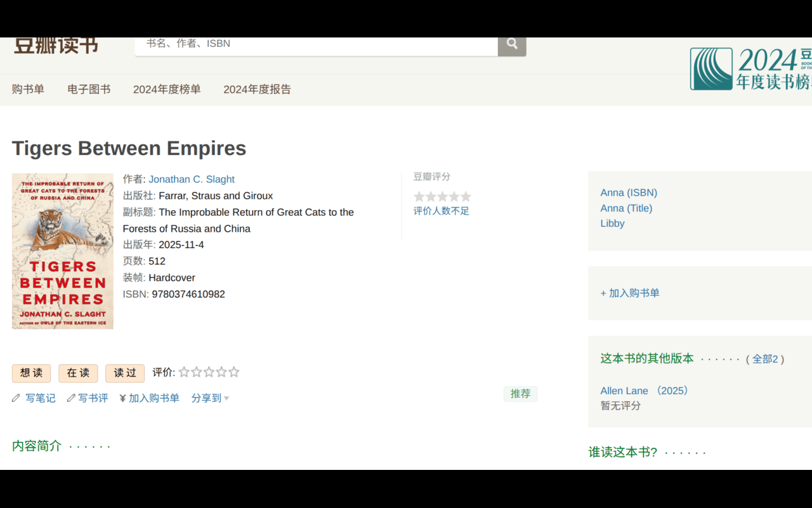This screenshot has width=812, height=508.
Task: Click the 推荐 button
Action: point(520,394)
